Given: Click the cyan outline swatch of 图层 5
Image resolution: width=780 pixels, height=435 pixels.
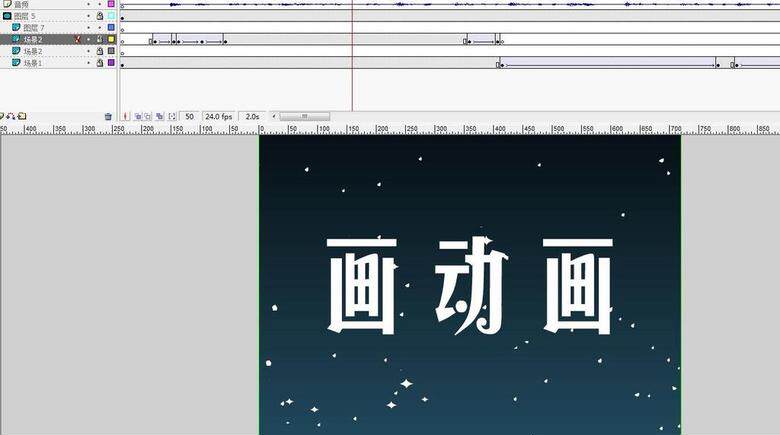Looking at the screenshot, I should click(x=111, y=16).
